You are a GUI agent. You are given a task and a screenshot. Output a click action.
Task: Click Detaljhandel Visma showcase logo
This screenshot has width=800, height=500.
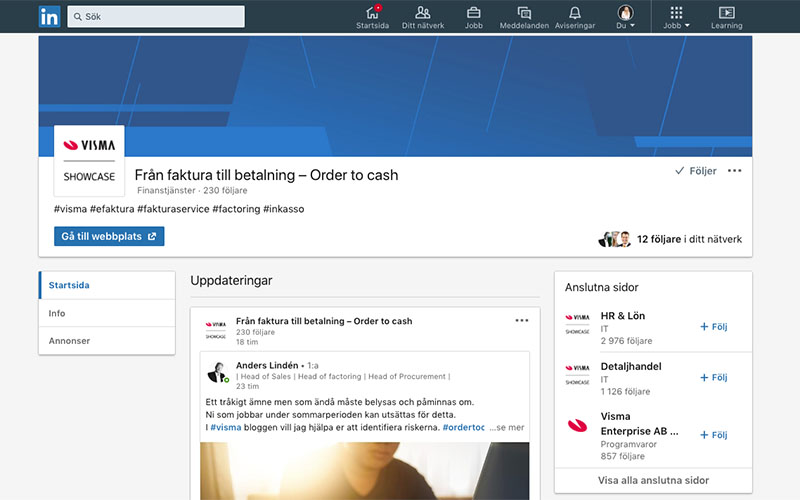[578, 374]
